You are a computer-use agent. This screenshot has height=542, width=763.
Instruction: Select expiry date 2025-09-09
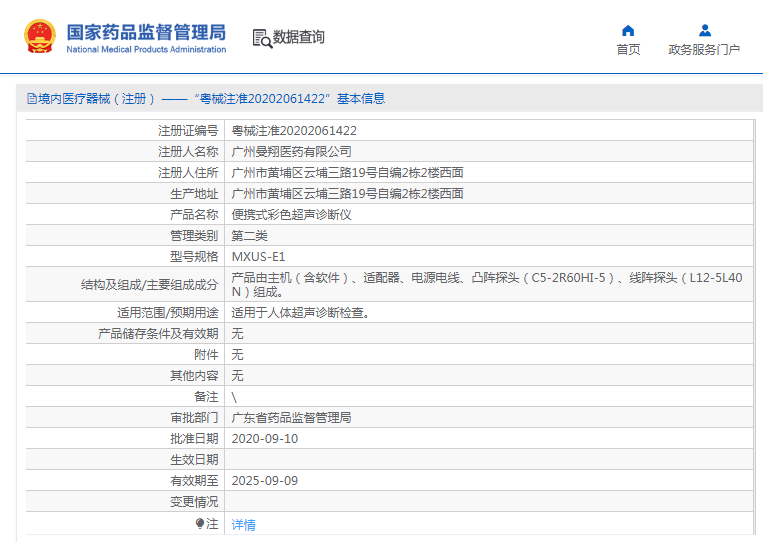pos(265,481)
